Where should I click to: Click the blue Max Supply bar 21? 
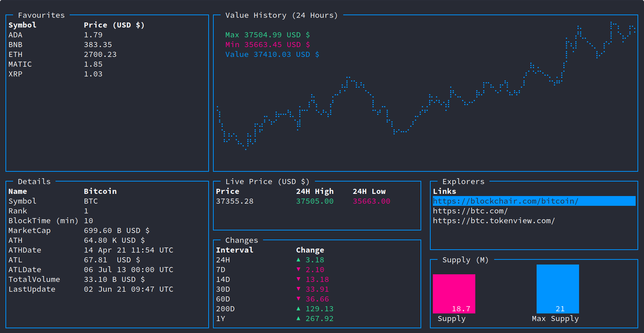(x=558, y=289)
